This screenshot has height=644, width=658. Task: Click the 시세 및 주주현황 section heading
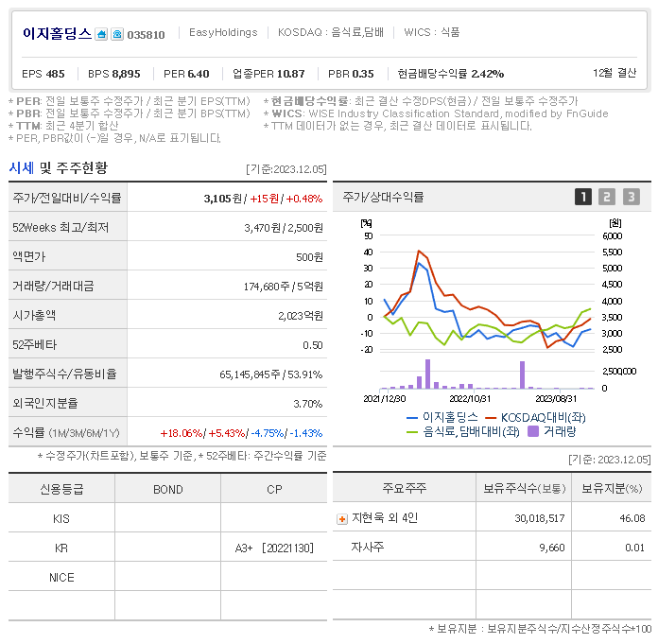point(59,168)
